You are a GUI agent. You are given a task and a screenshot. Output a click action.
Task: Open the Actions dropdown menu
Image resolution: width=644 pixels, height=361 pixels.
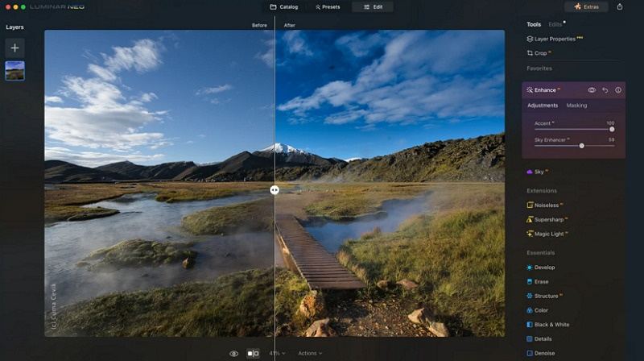(x=310, y=353)
